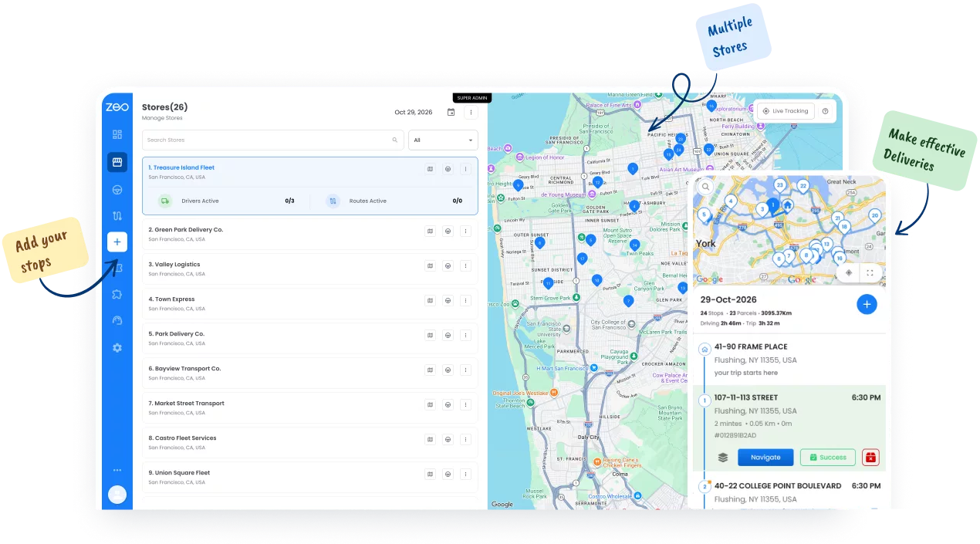Open three-dot menu for Park Delivery Co.
Image resolution: width=980 pixels, height=544 pixels.
click(465, 335)
